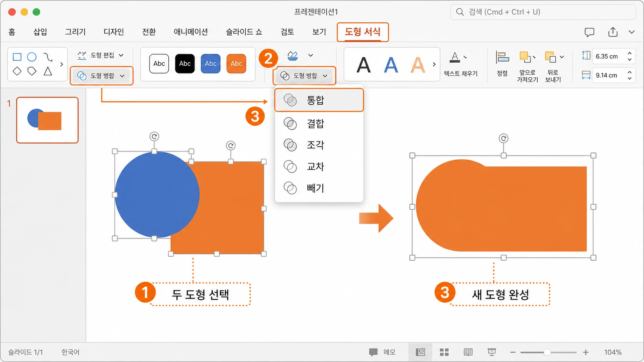The width and height of the screenshot is (644, 362).
Task: Choose 통합 from merge shapes menu
Action: click(x=319, y=100)
